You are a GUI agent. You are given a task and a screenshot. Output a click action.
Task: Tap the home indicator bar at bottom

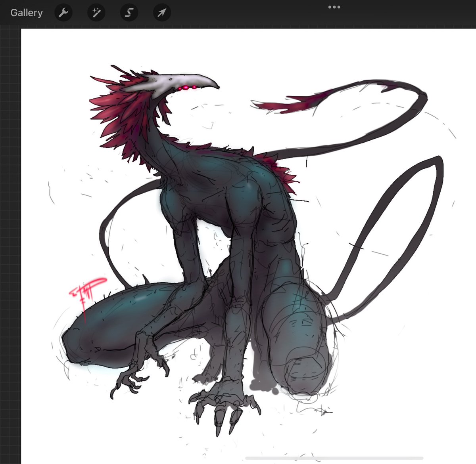[334, 458]
